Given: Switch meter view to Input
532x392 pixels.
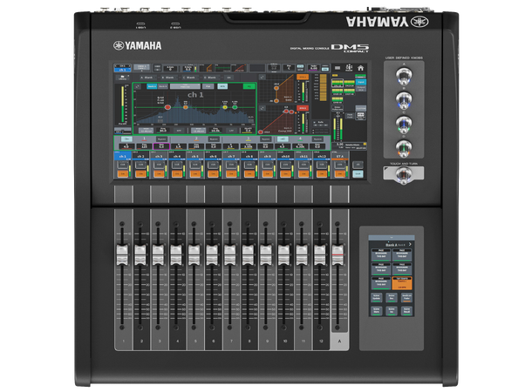Looking at the screenshot, I should (361, 82).
